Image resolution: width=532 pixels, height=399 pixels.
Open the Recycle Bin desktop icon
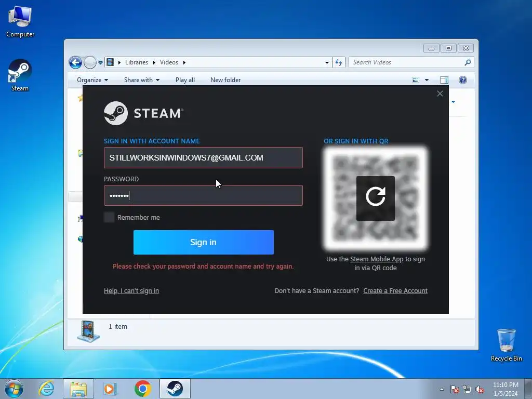click(506, 345)
